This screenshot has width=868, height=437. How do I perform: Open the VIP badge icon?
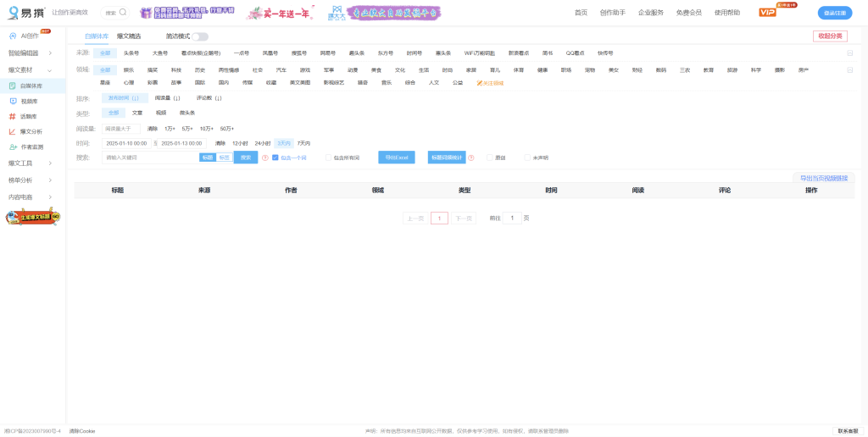(767, 12)
